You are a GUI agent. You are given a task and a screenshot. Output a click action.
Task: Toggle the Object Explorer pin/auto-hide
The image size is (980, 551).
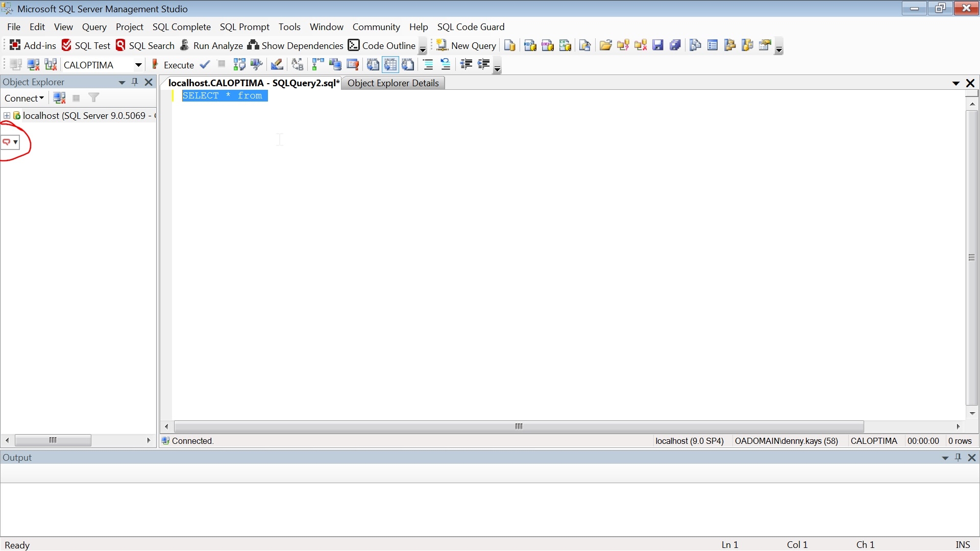(x=135, y=82)
